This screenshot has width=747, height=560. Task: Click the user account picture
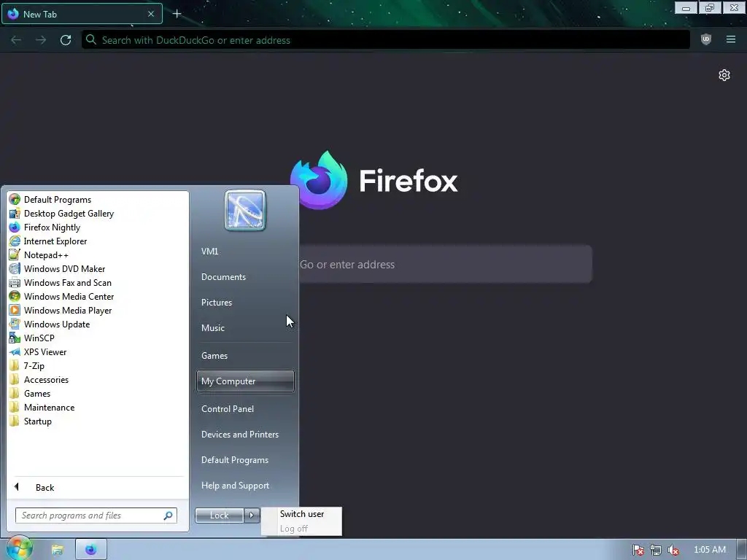point(245,211)
